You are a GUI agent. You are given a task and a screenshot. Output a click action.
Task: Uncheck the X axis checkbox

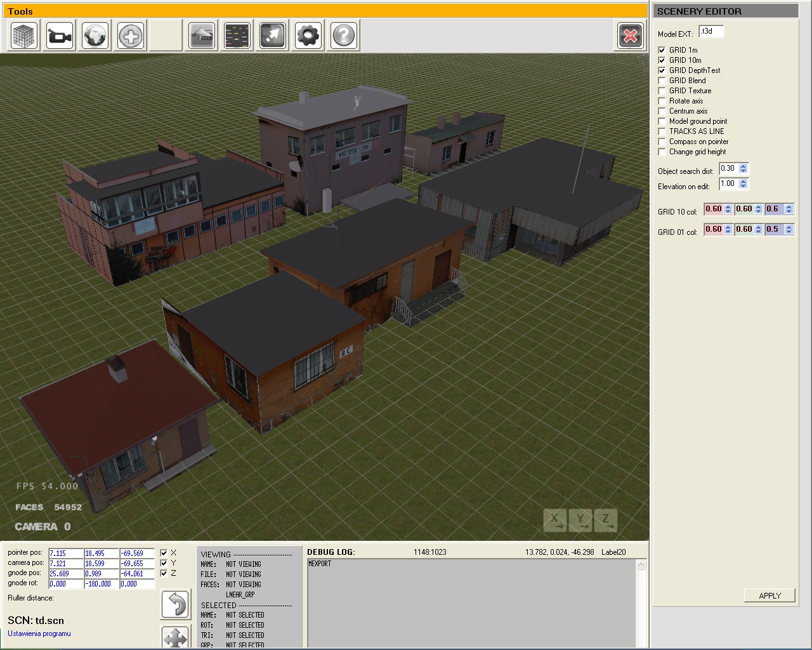pyautogui.click(x=164, y=553)
